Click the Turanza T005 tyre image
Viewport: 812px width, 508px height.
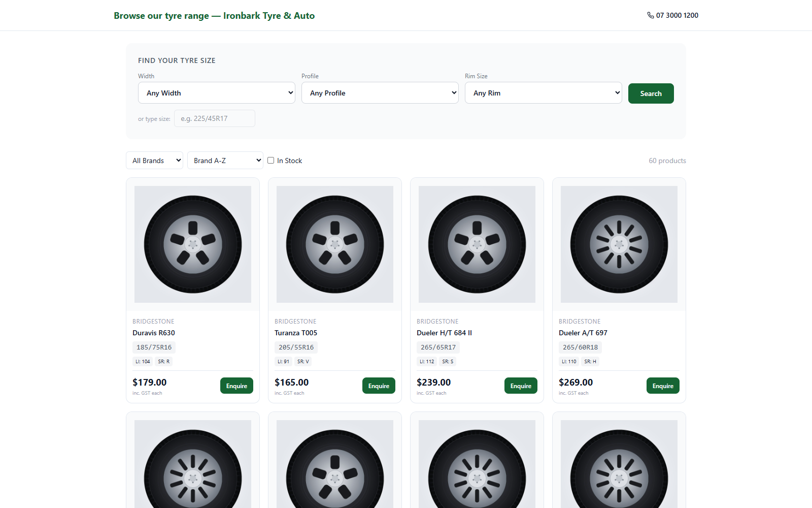335,244
